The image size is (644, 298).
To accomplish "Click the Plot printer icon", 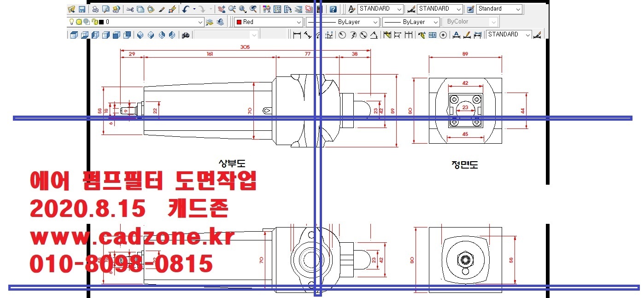I will tap(95, 9).
